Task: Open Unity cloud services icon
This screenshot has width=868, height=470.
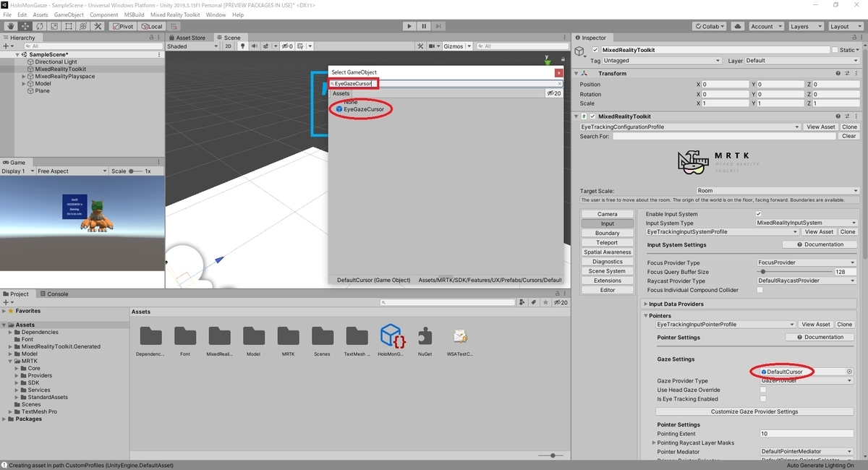Action: (737, 26)
